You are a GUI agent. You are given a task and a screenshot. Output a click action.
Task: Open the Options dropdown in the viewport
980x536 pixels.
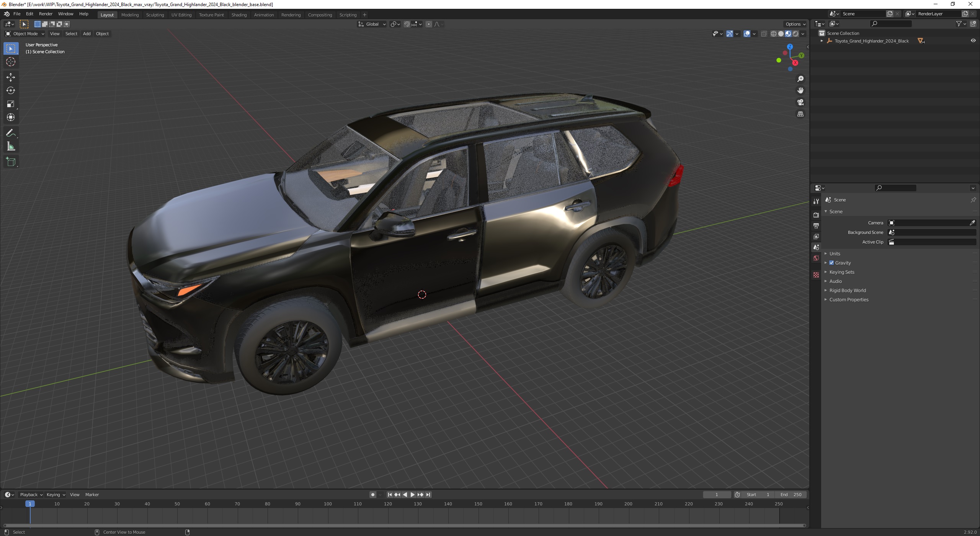pyautogui.click(x=795, y=24)
